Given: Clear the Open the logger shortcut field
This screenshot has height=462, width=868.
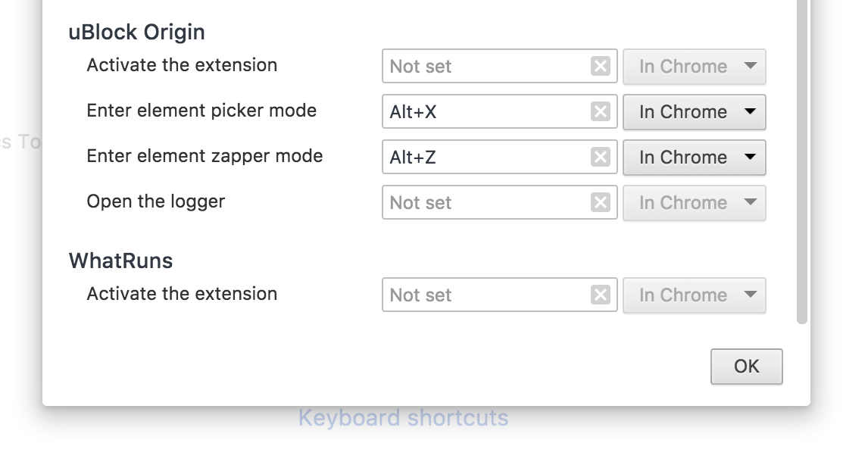Looking at the screenshot, I should tap(601, 202).
